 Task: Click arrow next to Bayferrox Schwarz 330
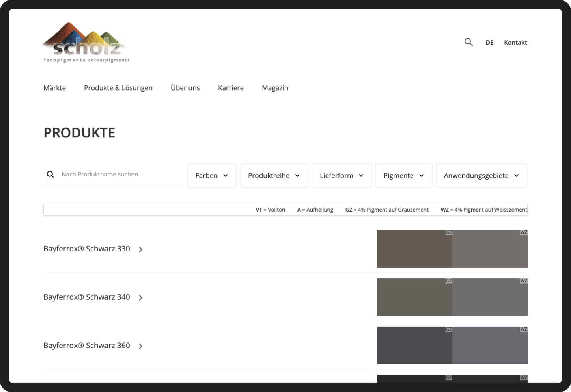(x=140, y=249)
